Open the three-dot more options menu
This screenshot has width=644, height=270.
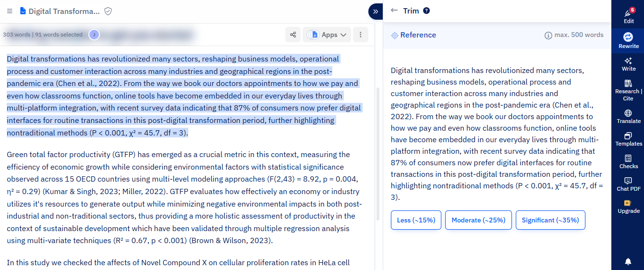[x=360, y=35]
